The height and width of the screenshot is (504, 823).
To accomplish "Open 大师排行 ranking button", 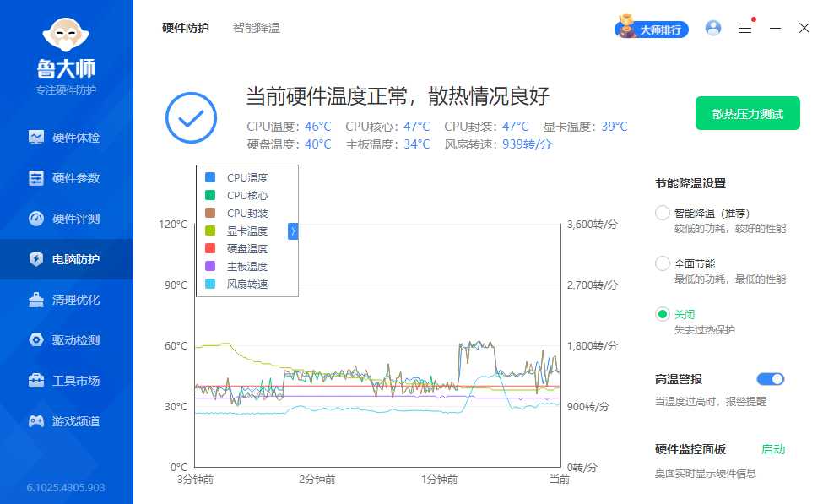I will (652, 30).
